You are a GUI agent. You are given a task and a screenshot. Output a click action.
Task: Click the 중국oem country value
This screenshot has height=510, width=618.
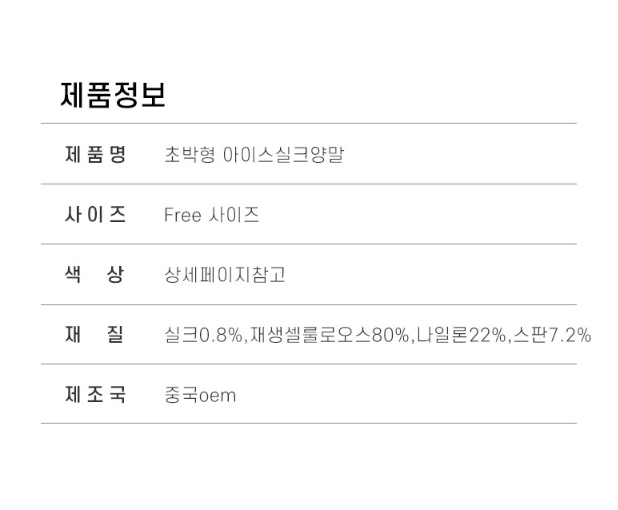tap(200, 395)
